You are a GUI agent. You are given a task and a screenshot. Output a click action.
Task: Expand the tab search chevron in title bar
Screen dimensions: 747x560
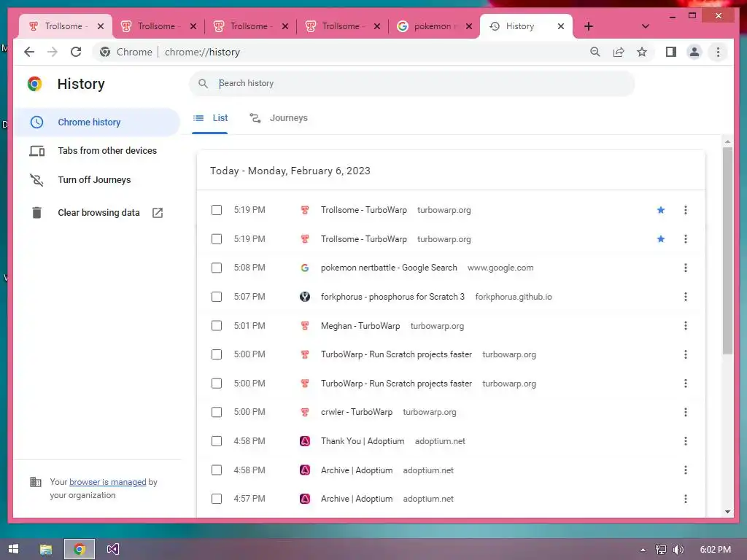pyautogui.click(x=645, y=26)
